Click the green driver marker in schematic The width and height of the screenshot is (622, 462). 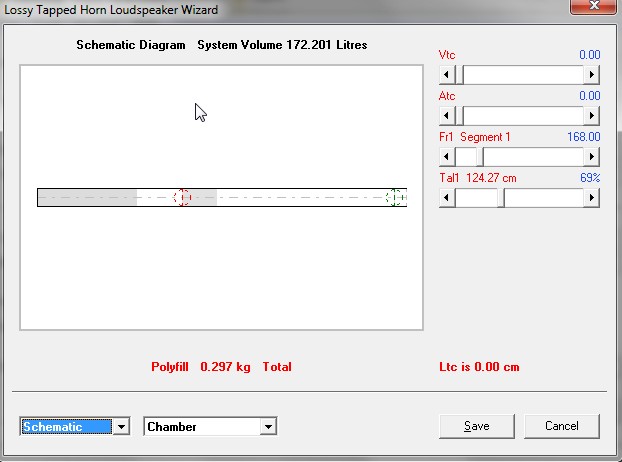pyautogui.click(x=395, y=197)
